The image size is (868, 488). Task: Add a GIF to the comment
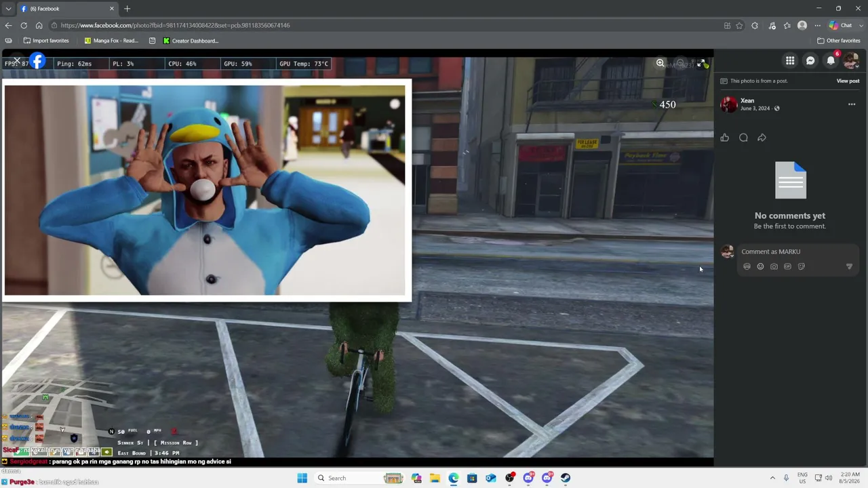tap(787, 266)
